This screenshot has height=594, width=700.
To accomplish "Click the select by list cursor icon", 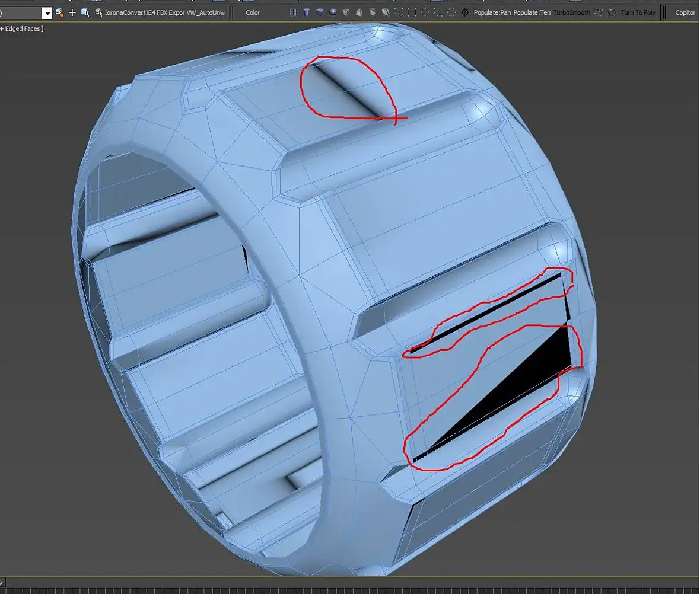I will [x=98, y=12].
